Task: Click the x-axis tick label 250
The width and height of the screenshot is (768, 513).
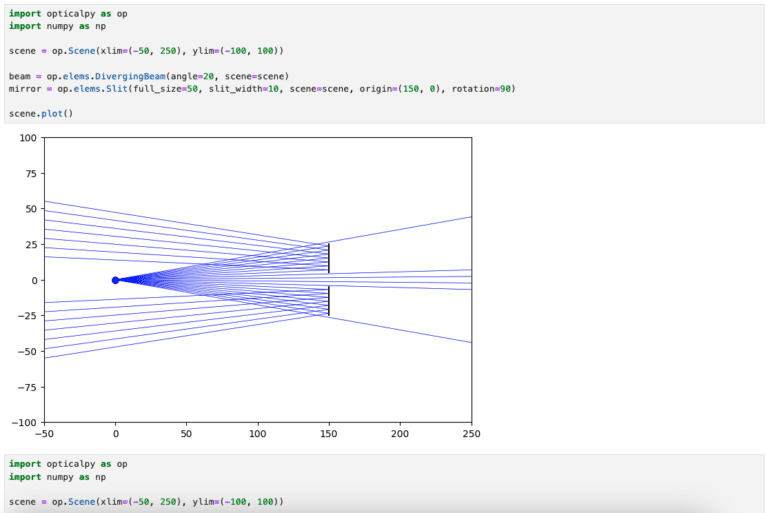Action: [471, 435]
